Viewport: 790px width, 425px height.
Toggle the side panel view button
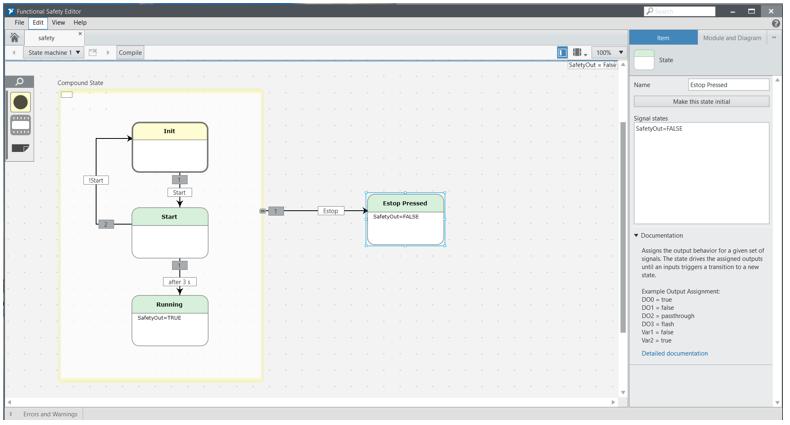562,52
